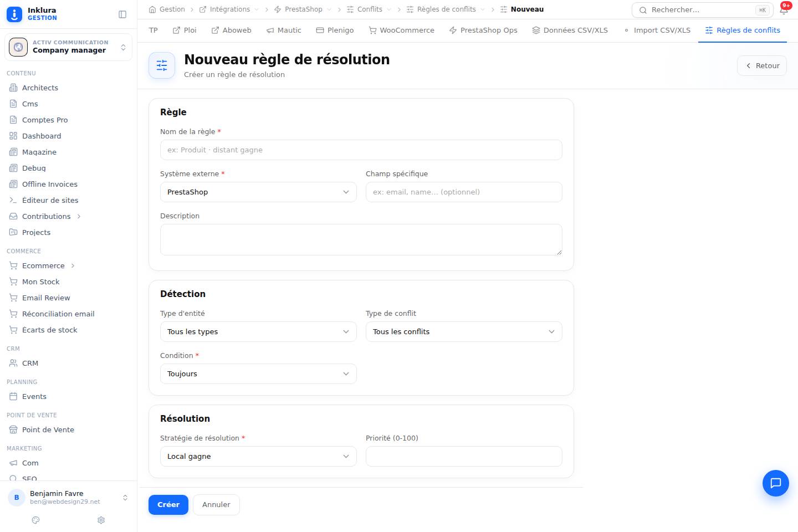Open settings gear in sidebar footer
The width and height of the screenshot is (798, 532).
coord(101,520)
